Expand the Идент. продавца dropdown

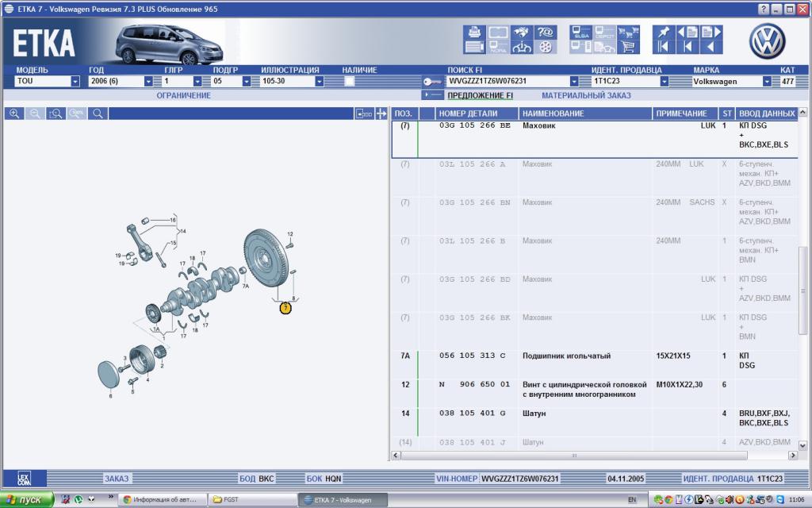click(664, 82)
